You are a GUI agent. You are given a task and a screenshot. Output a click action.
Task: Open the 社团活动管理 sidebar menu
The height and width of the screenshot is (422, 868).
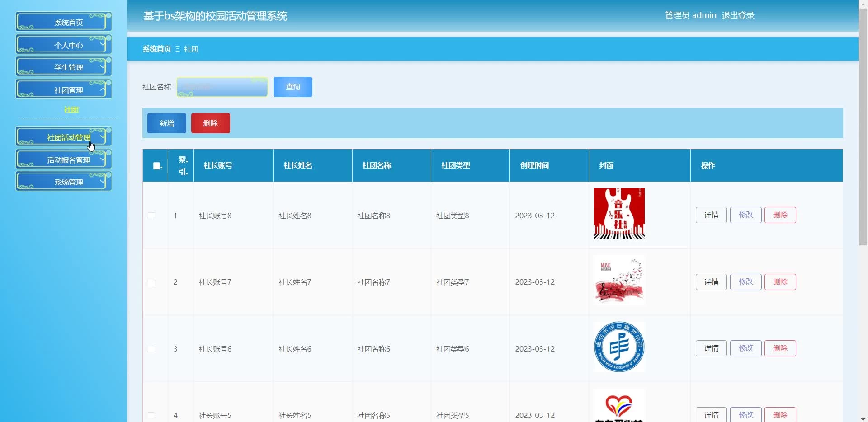[x=64, y=136]
